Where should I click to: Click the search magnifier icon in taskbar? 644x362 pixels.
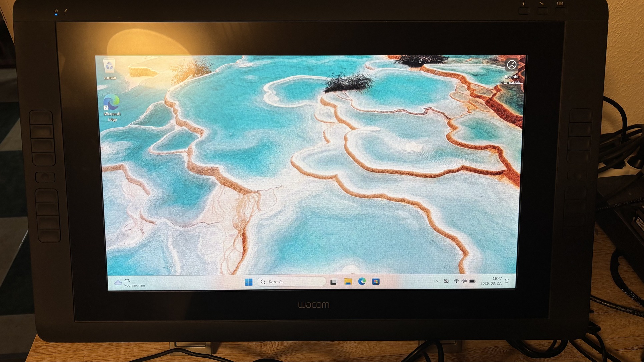(263, 282)
